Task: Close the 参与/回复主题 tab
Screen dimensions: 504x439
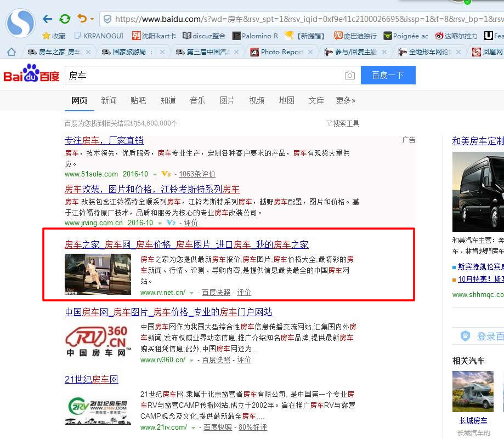Action: coord(384,52)
